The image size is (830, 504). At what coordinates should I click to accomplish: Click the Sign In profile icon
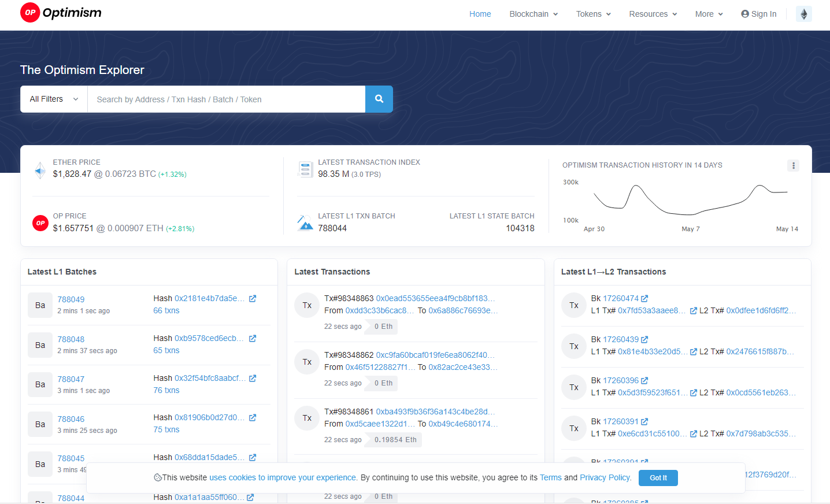(x=744, y=13)
